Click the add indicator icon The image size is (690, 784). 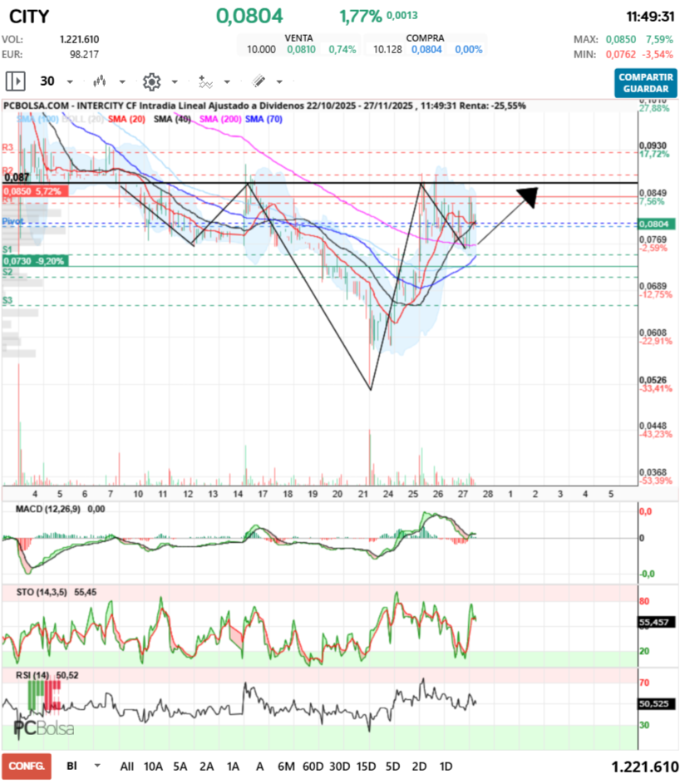point(205,81)
